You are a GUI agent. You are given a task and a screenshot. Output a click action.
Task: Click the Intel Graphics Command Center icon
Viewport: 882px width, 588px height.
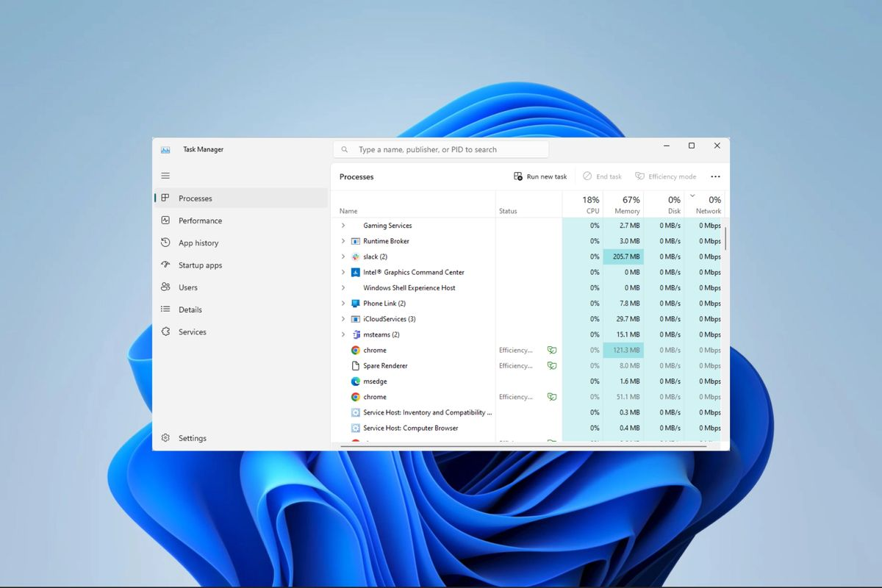356,272
